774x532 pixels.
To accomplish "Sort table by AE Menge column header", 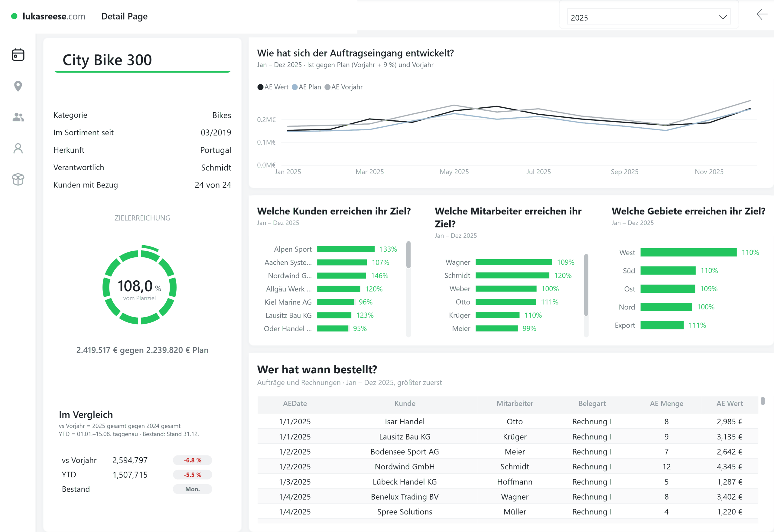I will (666, 403).
